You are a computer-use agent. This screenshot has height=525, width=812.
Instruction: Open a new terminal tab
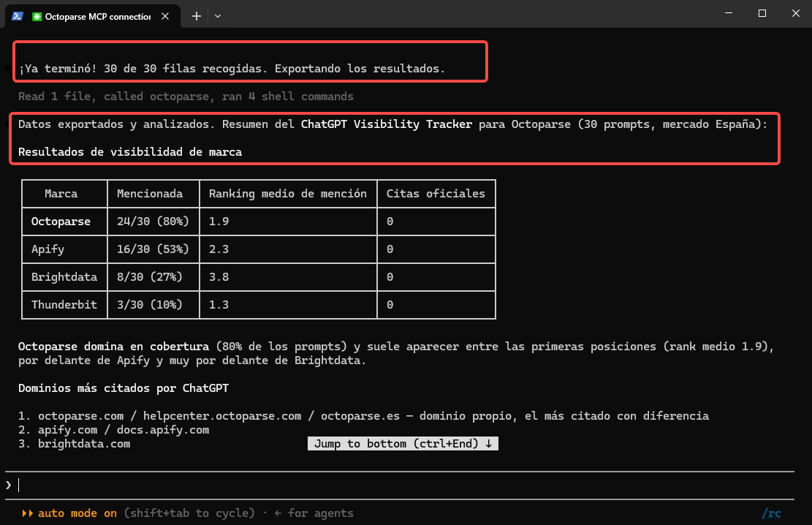(197, 16)
